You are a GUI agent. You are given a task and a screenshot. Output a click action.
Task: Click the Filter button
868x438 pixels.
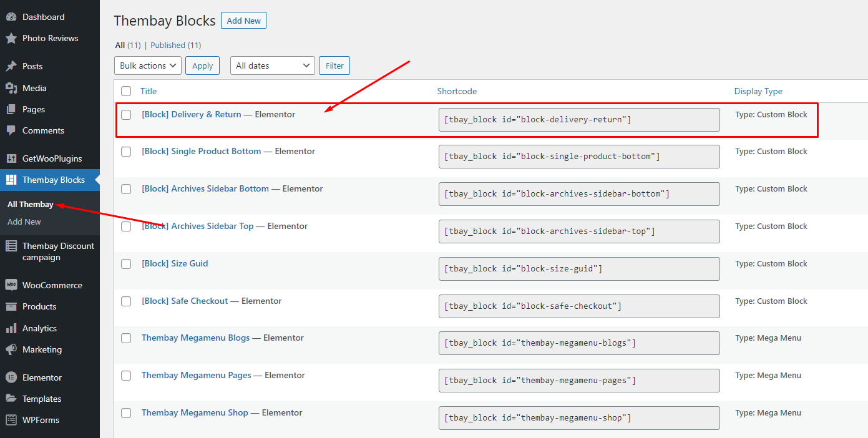coord(334,66)
